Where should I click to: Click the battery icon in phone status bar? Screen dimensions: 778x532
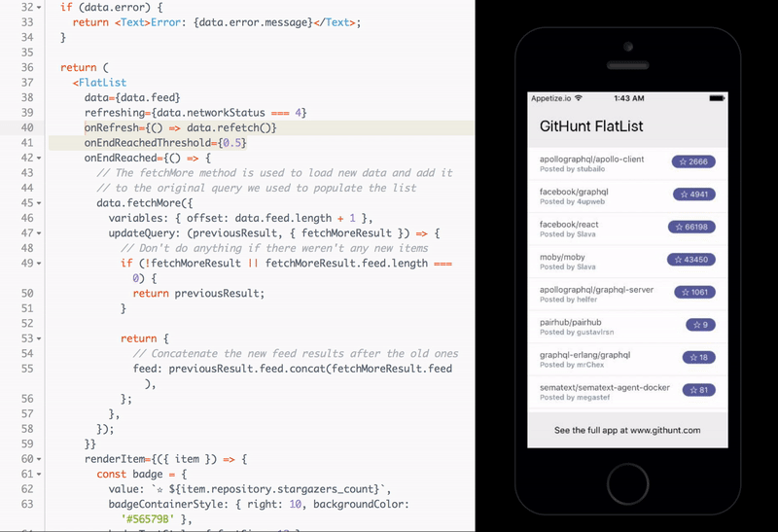pyautogui.click(x=717, y=98)
